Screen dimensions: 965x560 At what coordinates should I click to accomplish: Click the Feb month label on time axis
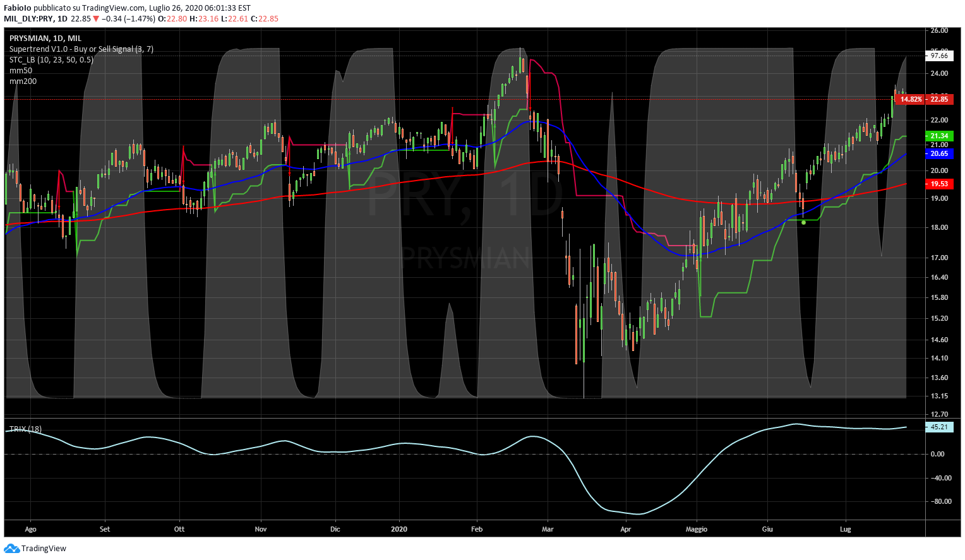[477, 529]
